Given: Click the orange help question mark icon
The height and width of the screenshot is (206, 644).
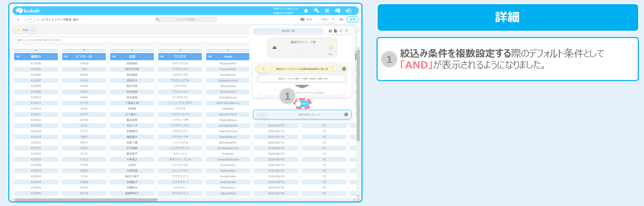Looking at the screenshot, I should pos(331,48).
